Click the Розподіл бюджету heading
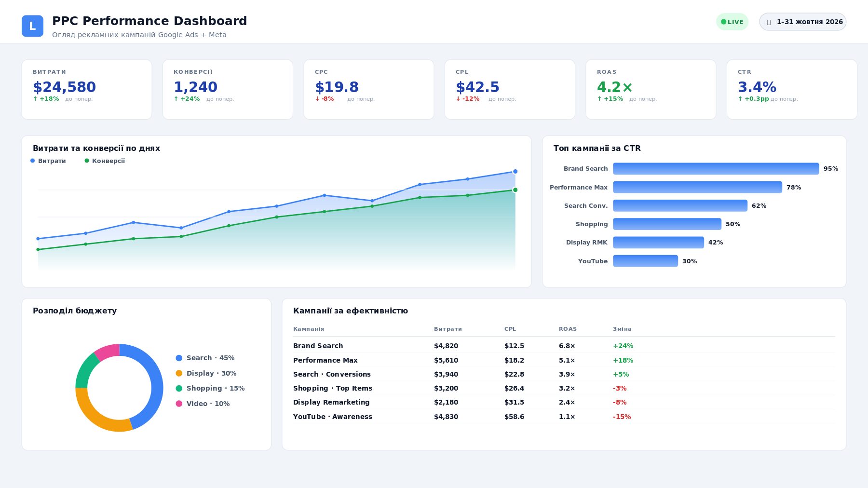The height and width of the screenshot is (488, 868). pos(75,311)
